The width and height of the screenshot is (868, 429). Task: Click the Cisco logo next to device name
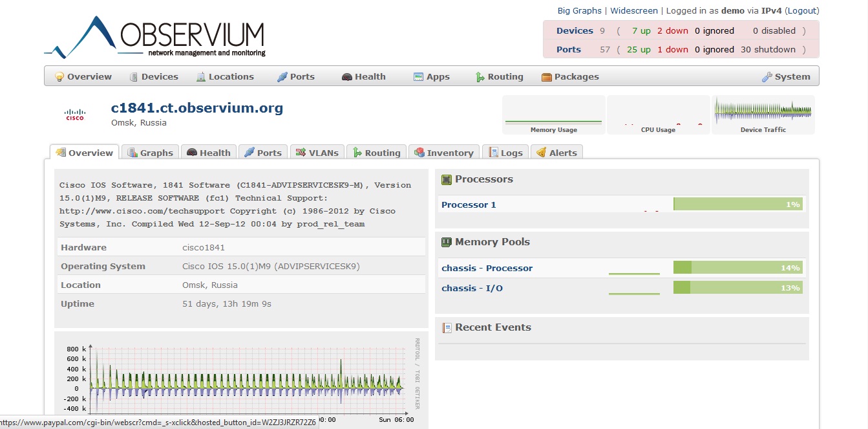pyautogui.click(x=75, y=115)
